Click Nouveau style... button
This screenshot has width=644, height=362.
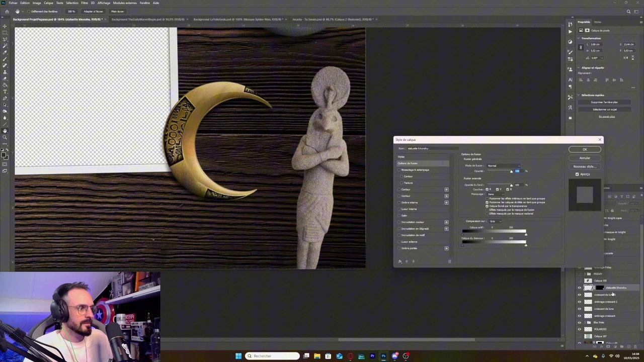click(x=585, y=166)
